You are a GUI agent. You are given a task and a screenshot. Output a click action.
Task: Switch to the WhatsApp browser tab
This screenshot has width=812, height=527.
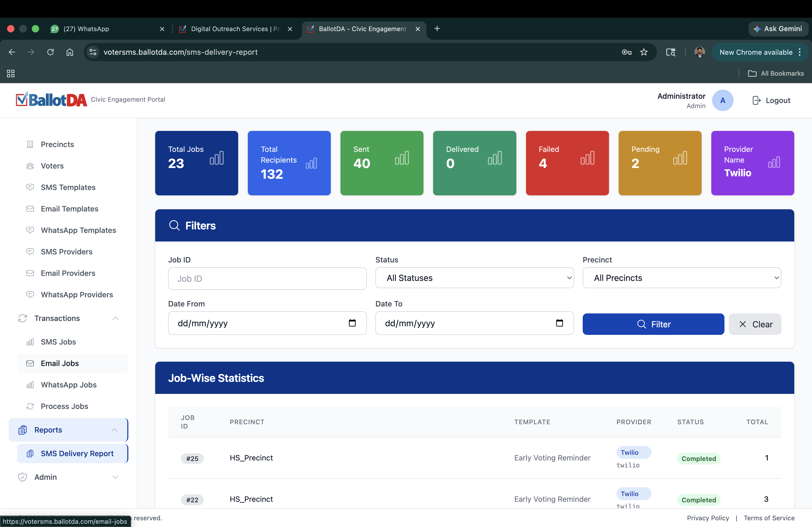click(x=107, y=29)
